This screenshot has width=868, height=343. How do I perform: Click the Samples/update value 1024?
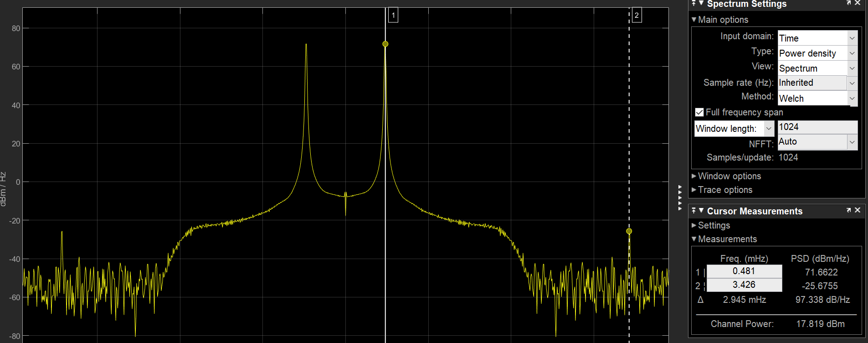click(x=788, y=157)
